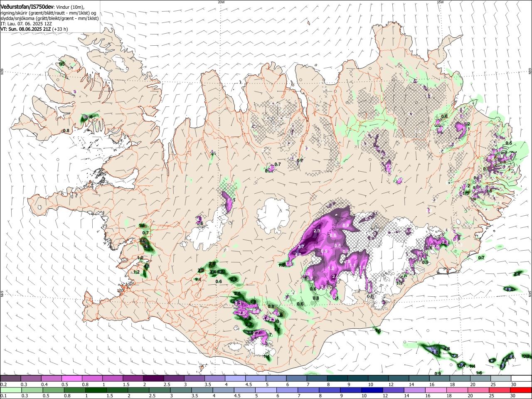This screenshot has height=399, width=532.
Task: Pick the lavender 5 swatch, lower legend
Action: click(266, 390)
